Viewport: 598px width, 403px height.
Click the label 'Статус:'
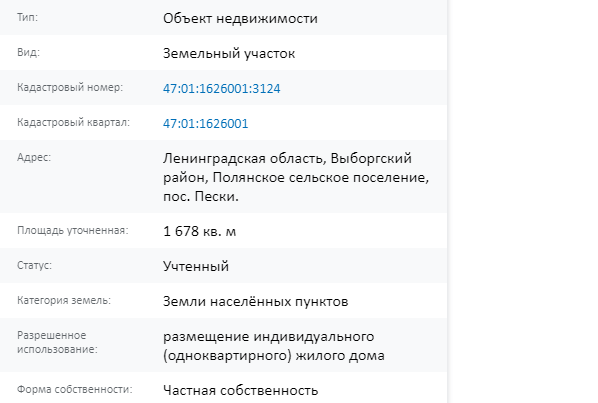[34, 265]
